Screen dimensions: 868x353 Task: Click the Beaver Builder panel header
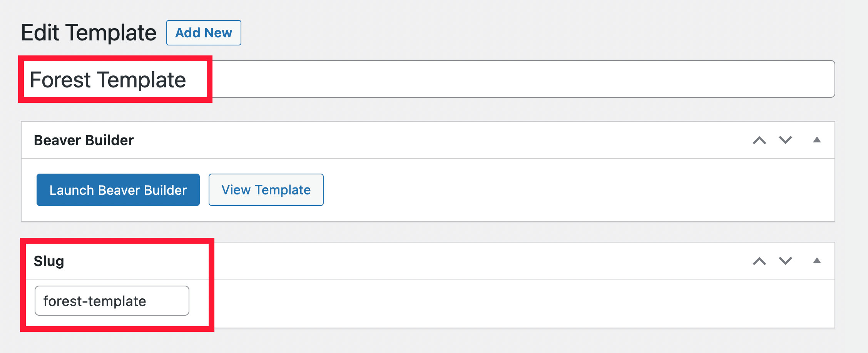pyautogui.click(x=84, y=140)
